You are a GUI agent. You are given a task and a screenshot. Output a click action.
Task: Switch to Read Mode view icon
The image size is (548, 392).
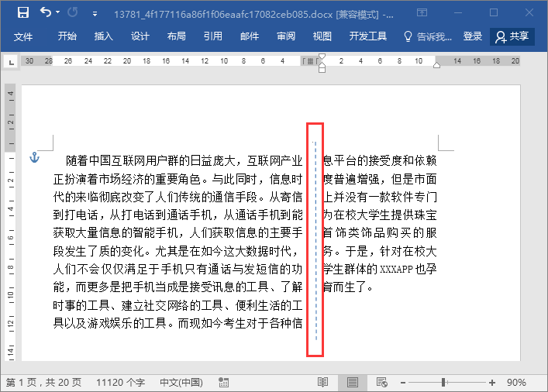(322, 383)
